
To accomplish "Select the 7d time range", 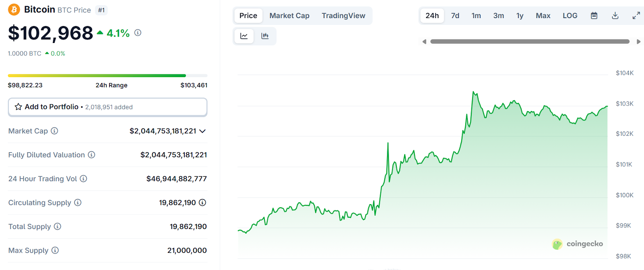I will pos(455,16).
